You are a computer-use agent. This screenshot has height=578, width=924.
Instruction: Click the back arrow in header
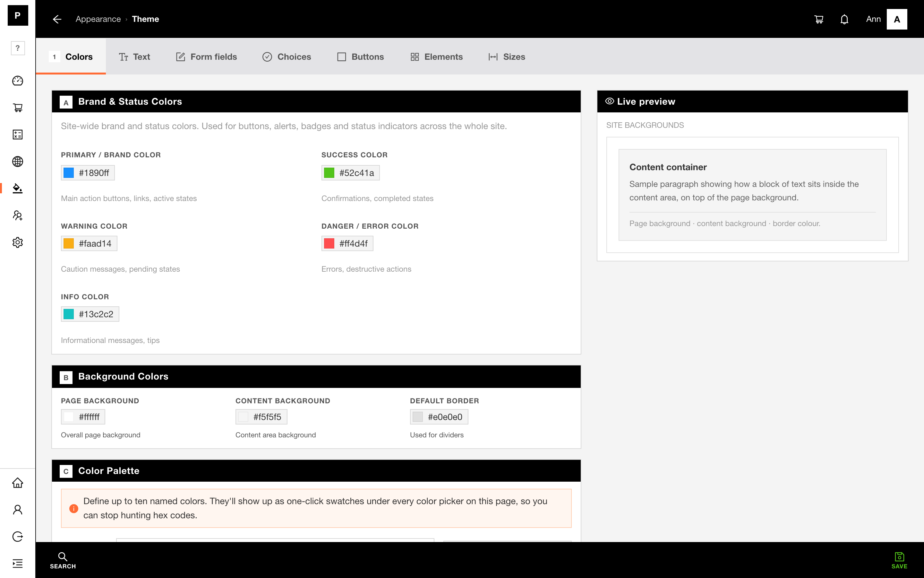[x=57, y=19]
